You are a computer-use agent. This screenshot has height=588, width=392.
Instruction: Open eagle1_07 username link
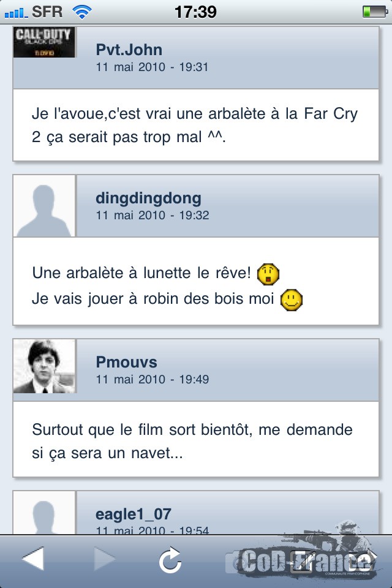point(134,514)
